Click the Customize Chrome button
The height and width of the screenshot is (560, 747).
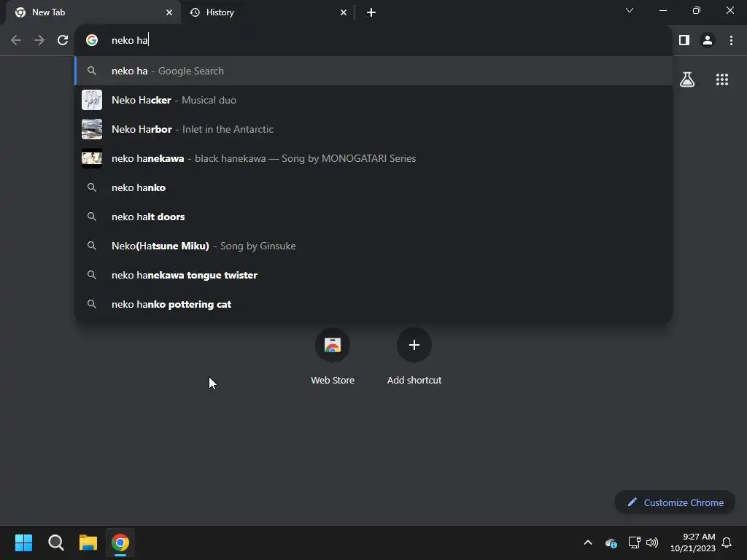[675, 502]
